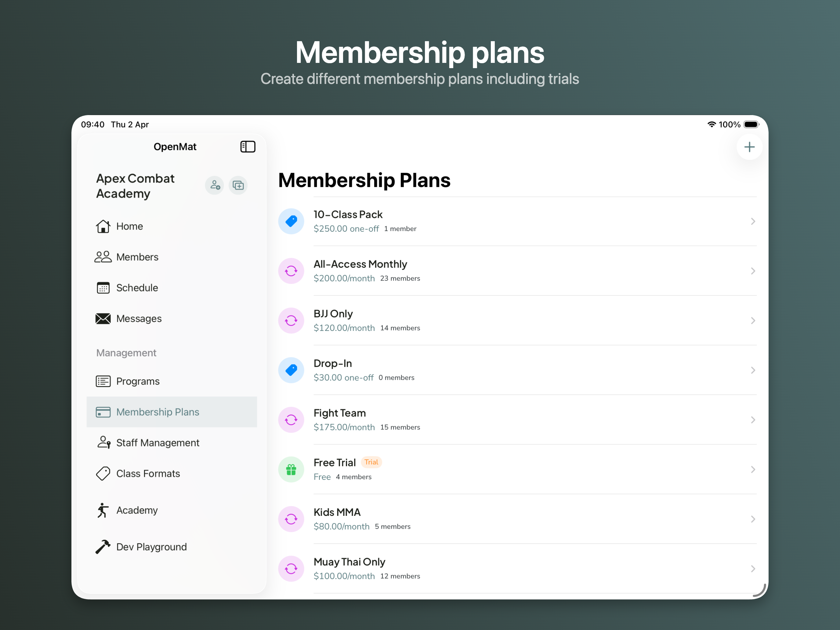Select the Home icon in the sidebar
The image size is (840, 630).
coord(103,226)
